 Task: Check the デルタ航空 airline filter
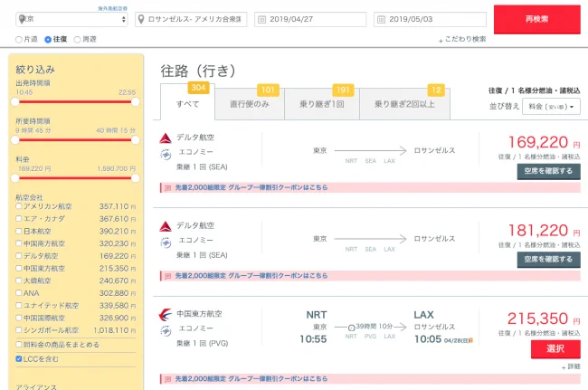[x=19, y=256]
